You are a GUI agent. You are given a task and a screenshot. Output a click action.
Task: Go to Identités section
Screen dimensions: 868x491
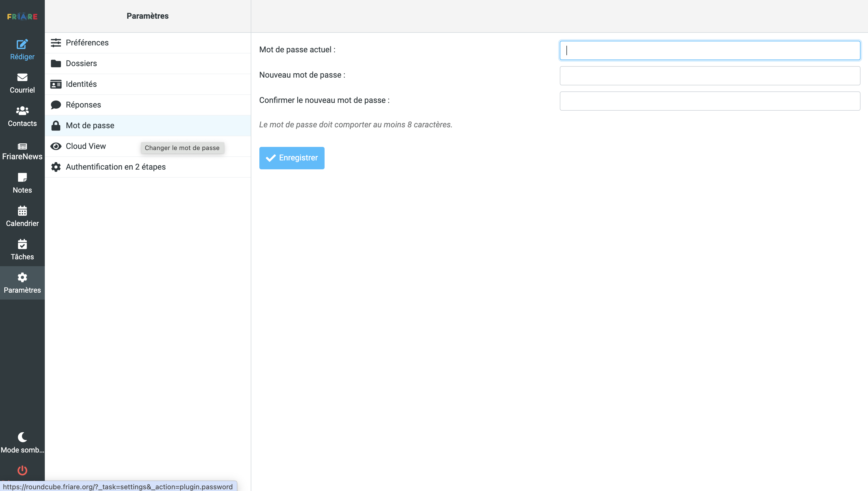81,84
